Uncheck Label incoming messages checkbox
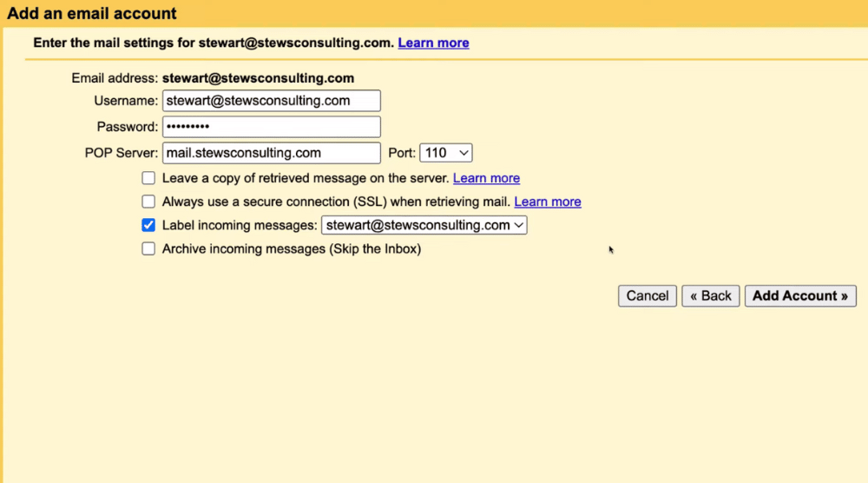The image size is (868, 483). [148, 225]
